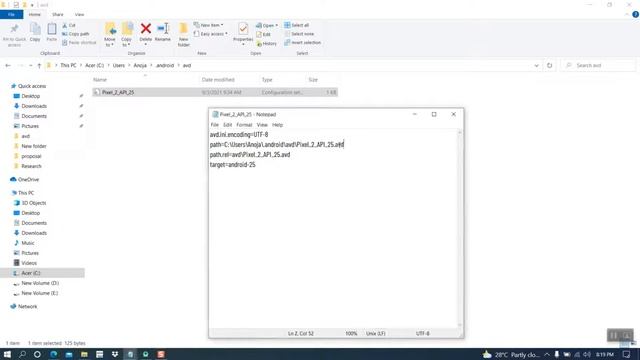Viewport: 640px width, 360px height.
Task: Switch to the View ribbon tab
Action: click(79, 15)
